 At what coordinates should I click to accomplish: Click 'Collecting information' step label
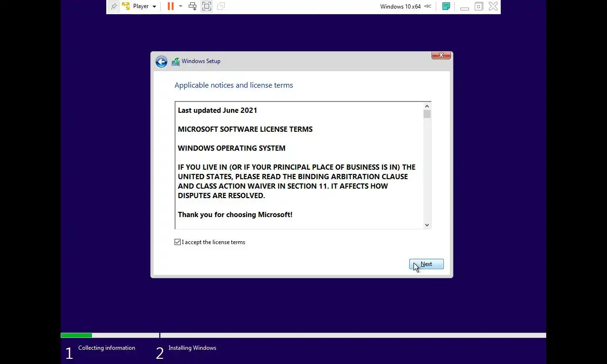(x=107, y=348)
